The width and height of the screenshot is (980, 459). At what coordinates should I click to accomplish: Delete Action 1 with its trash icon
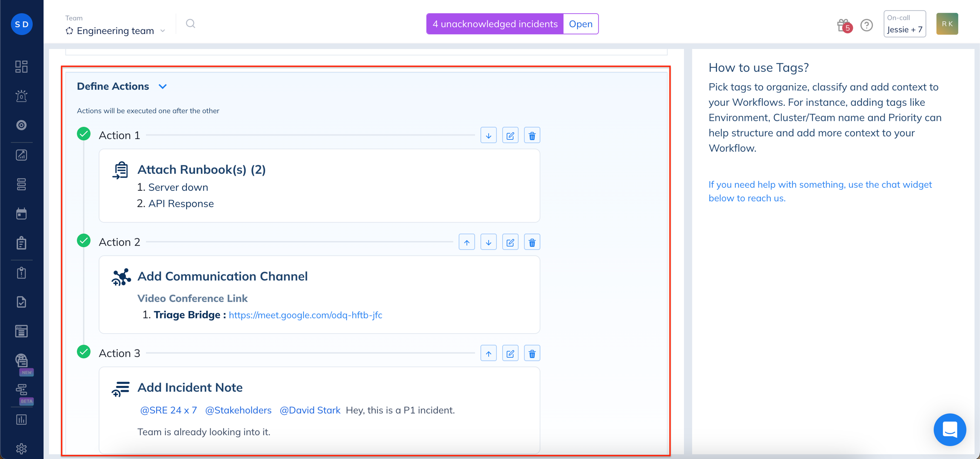tap(532, 136)
